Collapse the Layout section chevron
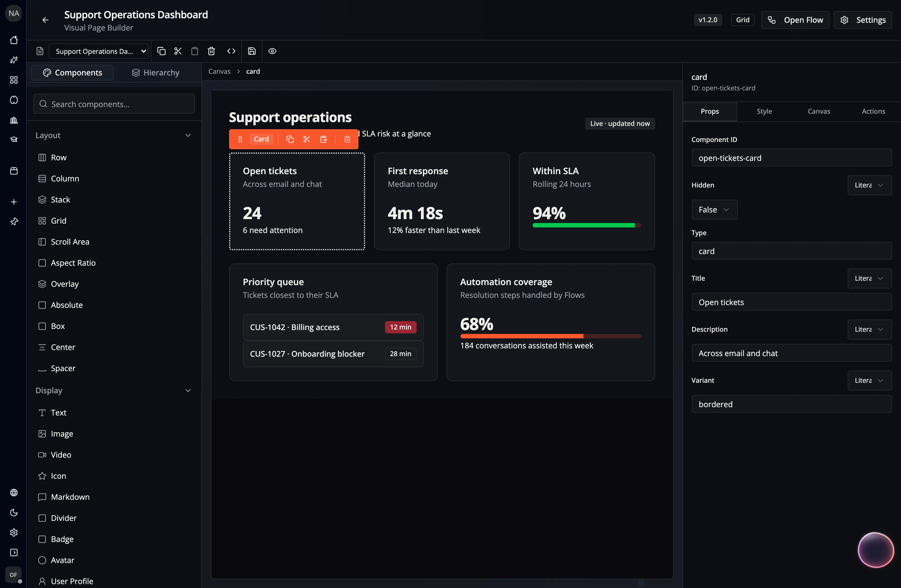This screenshot has height=588, width=901. [188, 136]
